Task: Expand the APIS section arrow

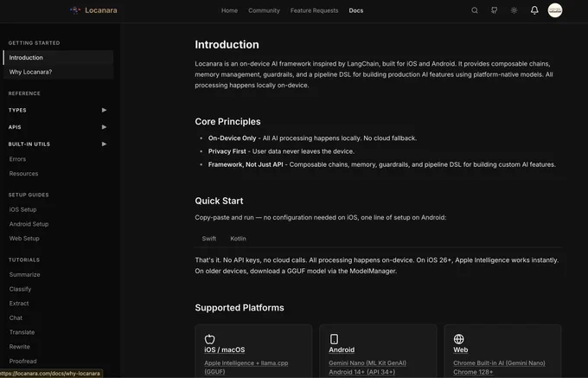Action: point(104,127)
